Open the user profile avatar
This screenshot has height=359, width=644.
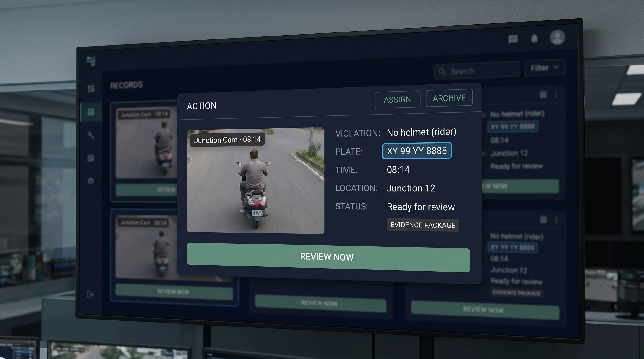coord(557,37)
